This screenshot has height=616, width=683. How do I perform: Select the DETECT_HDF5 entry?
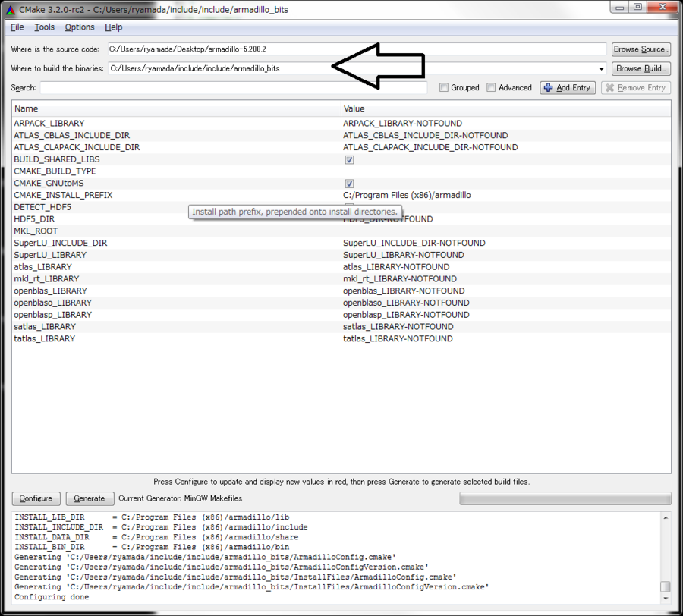pyautogui.click(x=42, y=207)
